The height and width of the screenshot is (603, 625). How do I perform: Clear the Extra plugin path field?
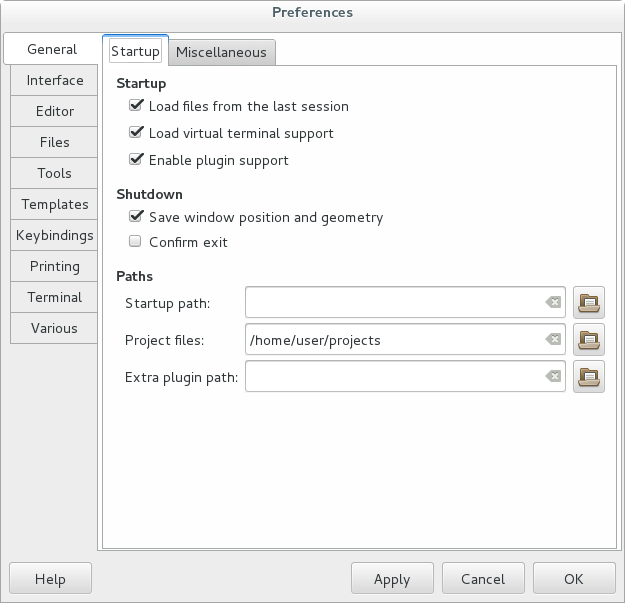tap(553, 377)
